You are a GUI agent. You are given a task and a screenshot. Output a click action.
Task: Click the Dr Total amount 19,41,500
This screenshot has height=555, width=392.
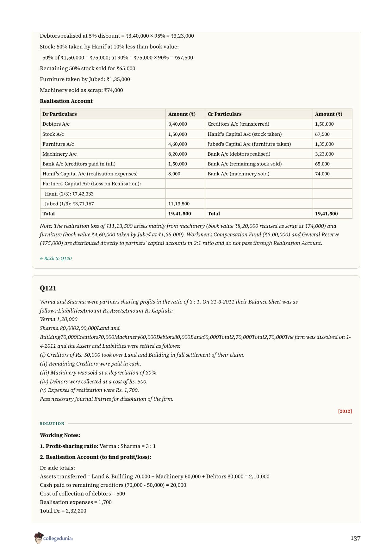coord(180,214)
